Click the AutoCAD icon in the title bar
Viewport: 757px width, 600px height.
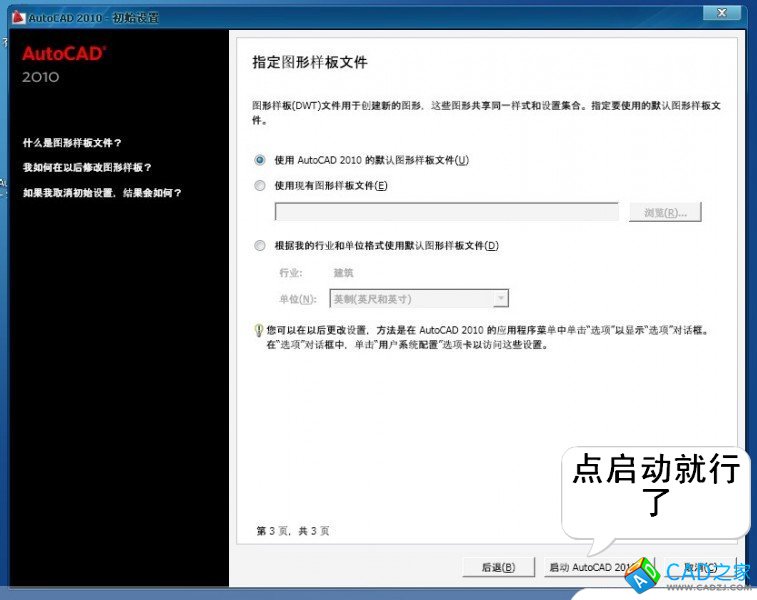point(18,17)
